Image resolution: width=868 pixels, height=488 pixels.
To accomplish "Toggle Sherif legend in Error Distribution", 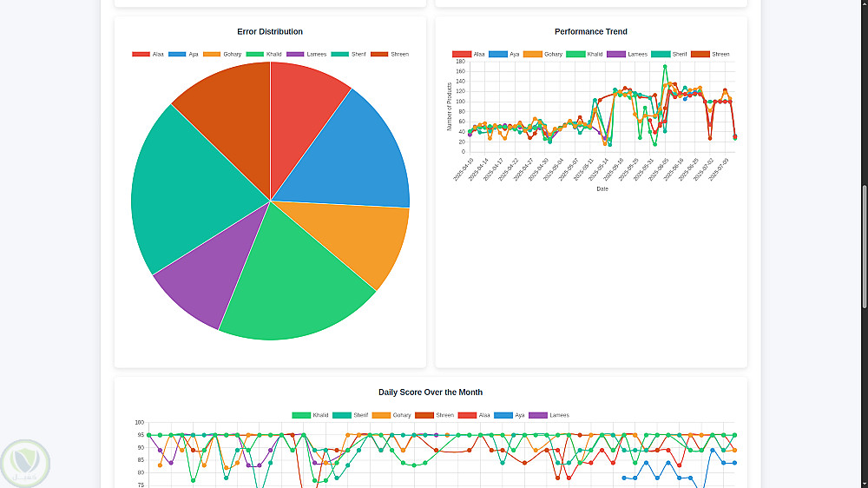I will [x=348, y=55].
